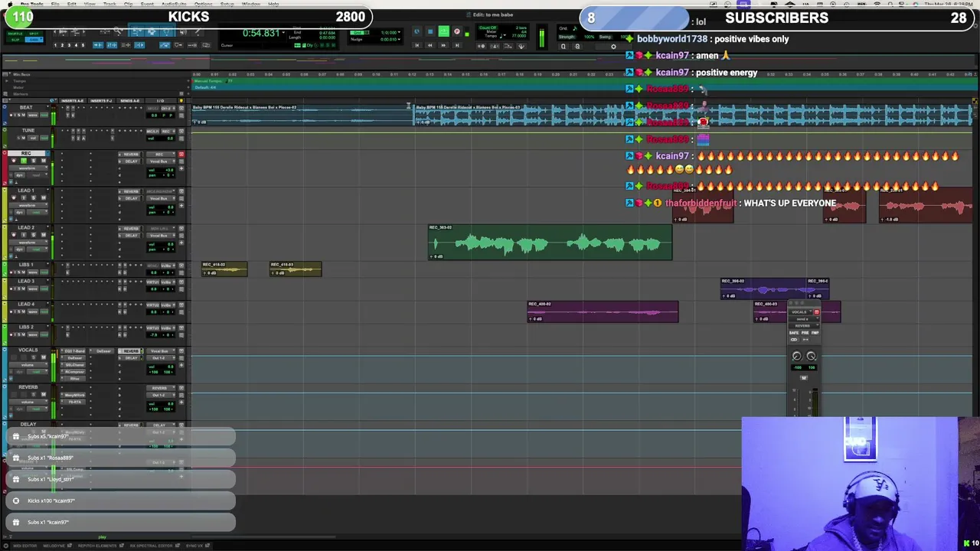
Task: Select the Pencil tool
Action: [198, 31]
